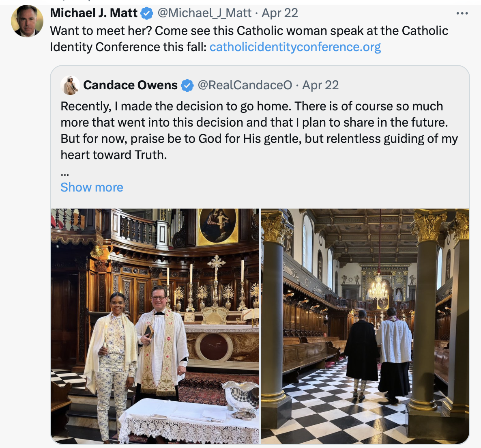Click the truncation ellipsis above Show more

(x=65, y=174)
